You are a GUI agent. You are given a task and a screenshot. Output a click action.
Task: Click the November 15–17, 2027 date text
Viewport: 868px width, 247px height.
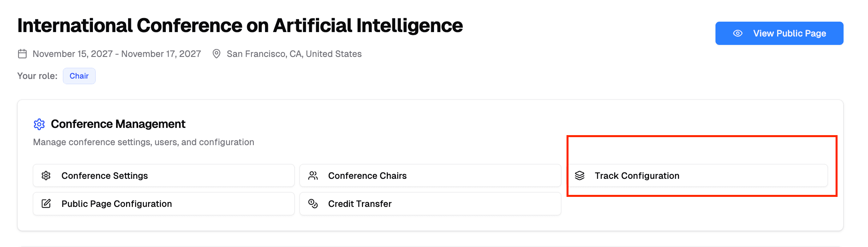tap(117, 54)
